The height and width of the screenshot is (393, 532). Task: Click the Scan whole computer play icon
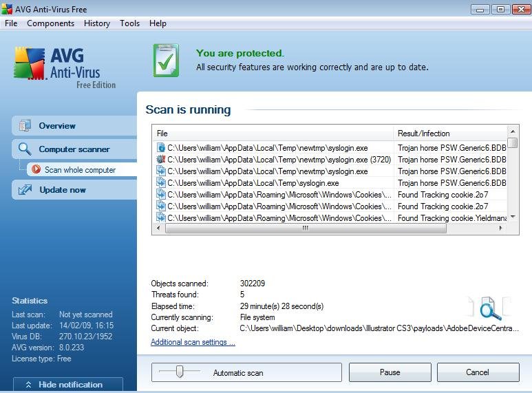pos(36,170)
